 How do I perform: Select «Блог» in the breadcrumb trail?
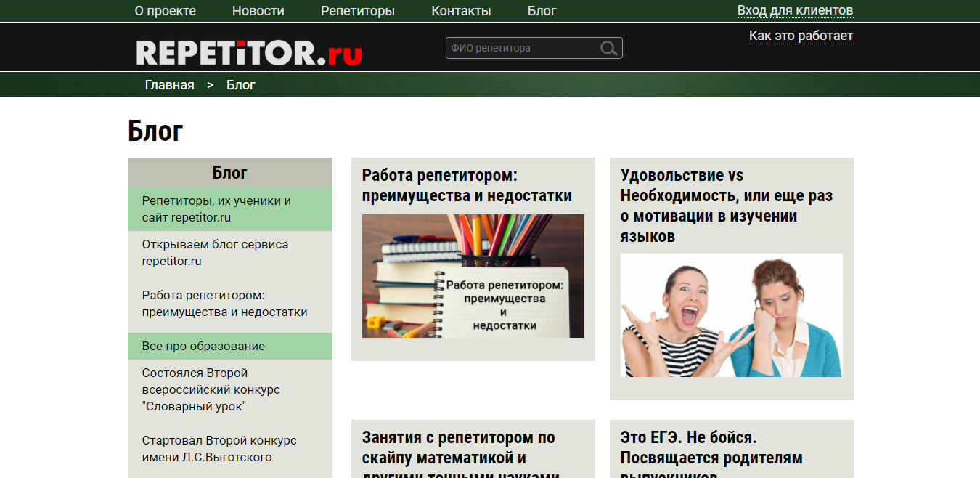tap(240, 84)
